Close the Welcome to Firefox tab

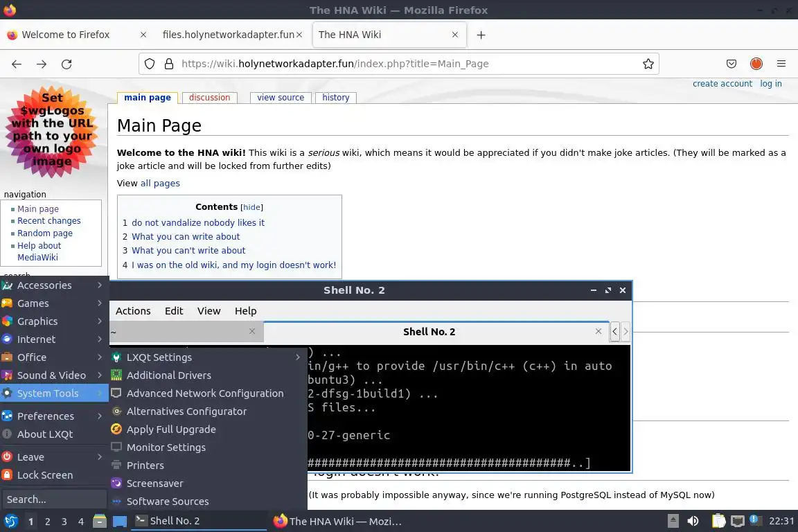pyautogui.click(x=143, y=35)
